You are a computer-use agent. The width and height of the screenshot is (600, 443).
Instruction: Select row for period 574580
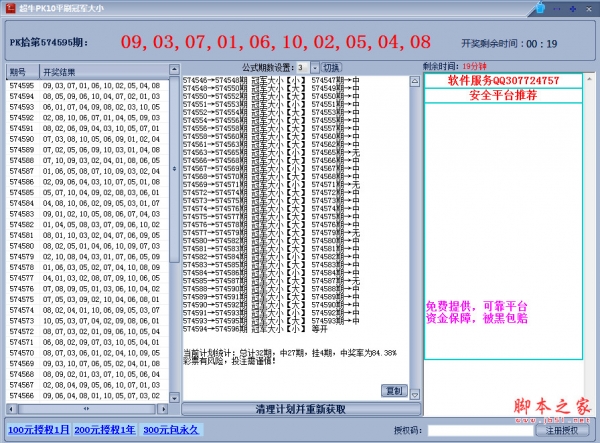point(87,246)
